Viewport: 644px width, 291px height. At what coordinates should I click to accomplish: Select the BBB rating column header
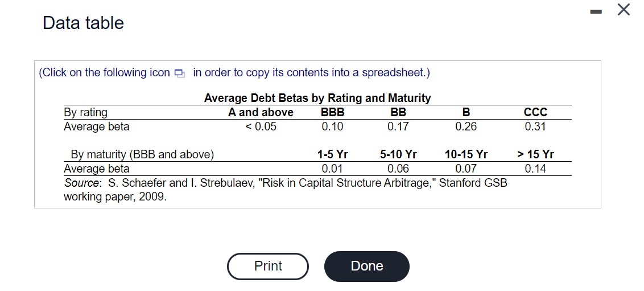tap(332, 112)
